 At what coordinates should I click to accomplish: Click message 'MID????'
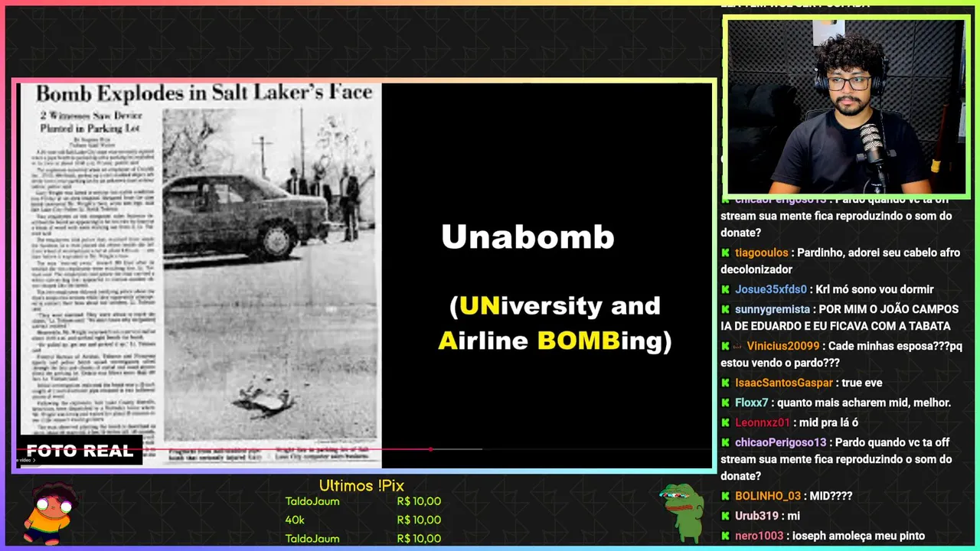click(x=831, y=496)
